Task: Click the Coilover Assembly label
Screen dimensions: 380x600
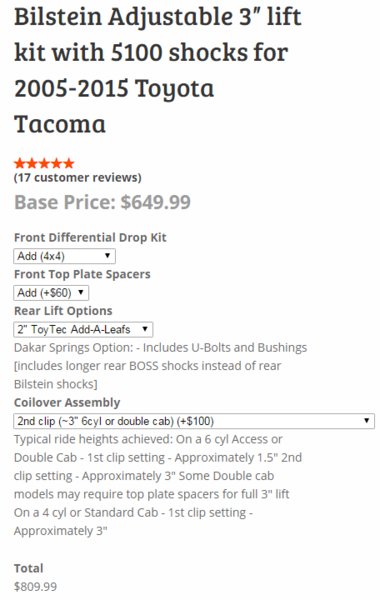Action: pos(67,403)
